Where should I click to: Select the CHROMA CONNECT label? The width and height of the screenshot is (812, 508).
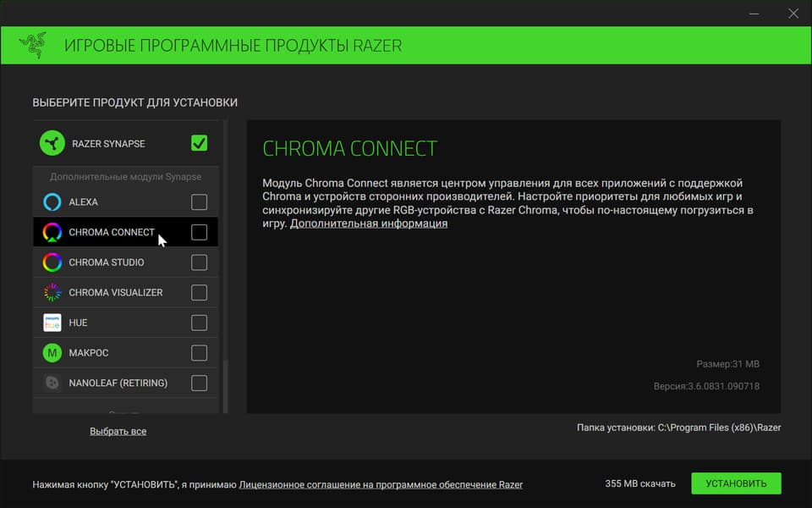(112, 232)
